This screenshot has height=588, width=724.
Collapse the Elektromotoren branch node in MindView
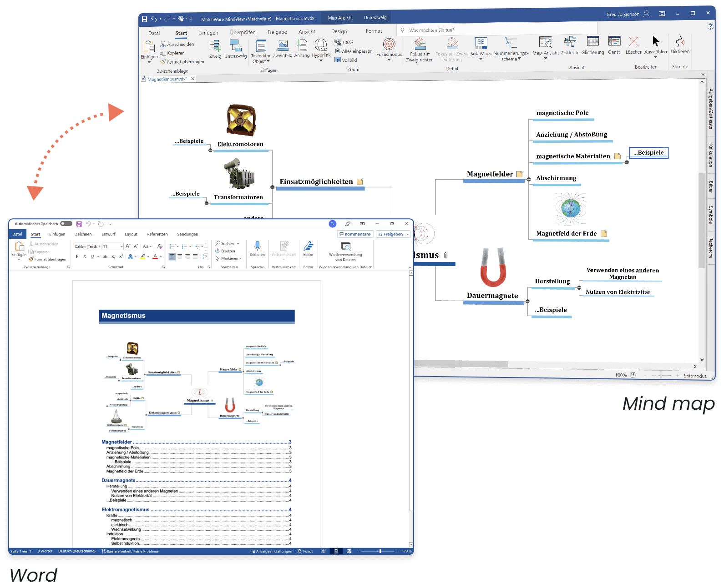[210, 150]
